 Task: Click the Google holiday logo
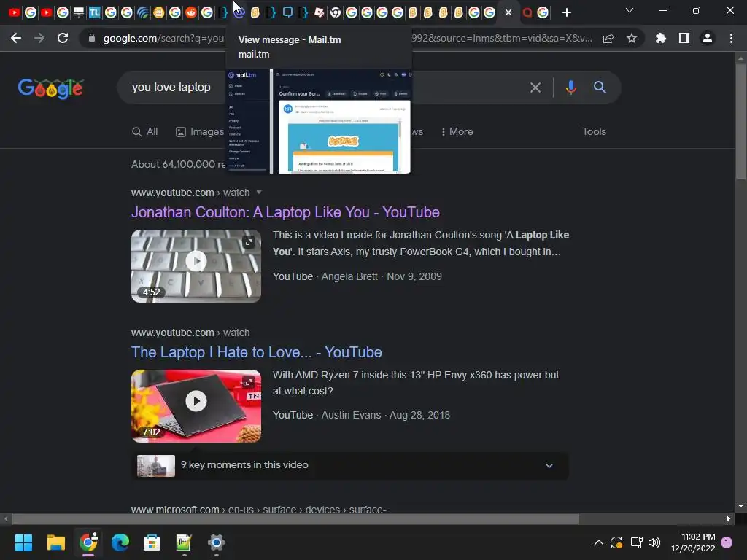click(51, 88)
